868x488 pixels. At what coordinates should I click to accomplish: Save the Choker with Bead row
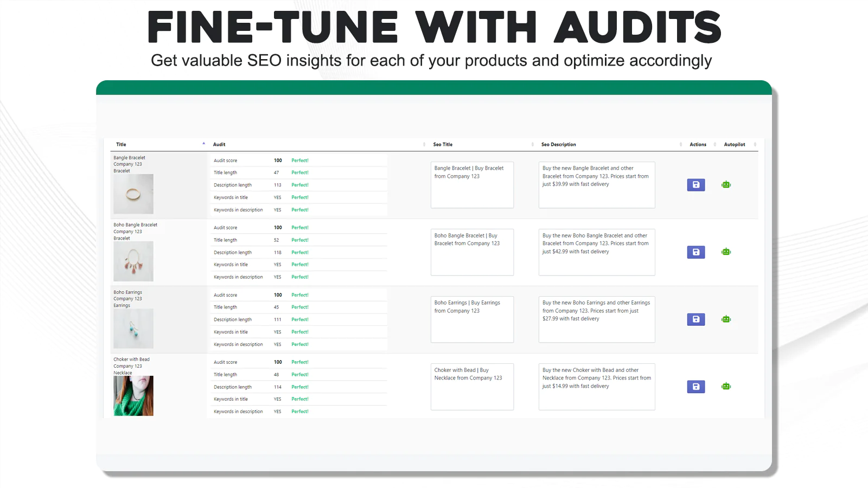pos(695,387)
